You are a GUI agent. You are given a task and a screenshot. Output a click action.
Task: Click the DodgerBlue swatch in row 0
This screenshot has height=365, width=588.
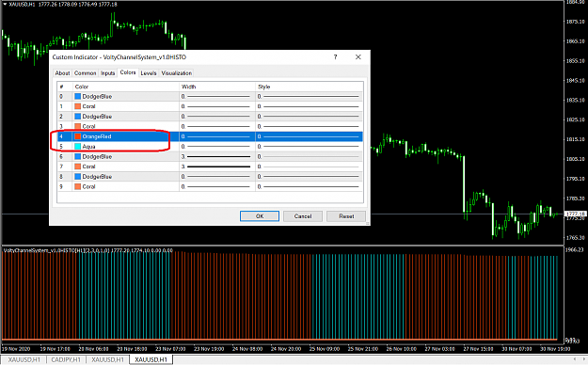tap(78, 96)
